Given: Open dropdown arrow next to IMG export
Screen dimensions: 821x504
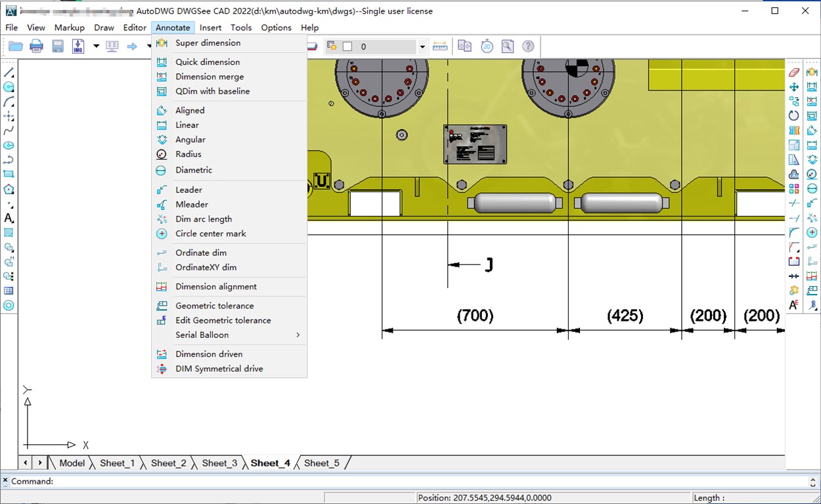Looking at the screenshot, I should pos(96,46).
